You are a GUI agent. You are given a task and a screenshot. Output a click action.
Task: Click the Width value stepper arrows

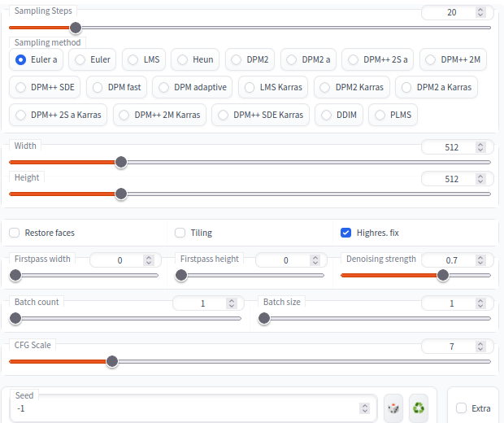pyautogui.click(x=480, y=147)
